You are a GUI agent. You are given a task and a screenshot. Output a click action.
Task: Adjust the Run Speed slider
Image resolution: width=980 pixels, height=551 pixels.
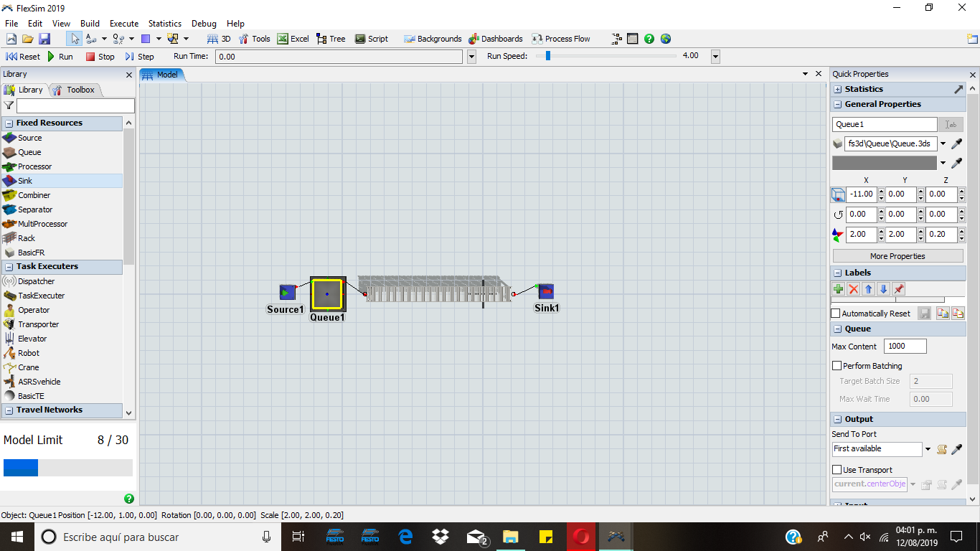click(548, 56)
